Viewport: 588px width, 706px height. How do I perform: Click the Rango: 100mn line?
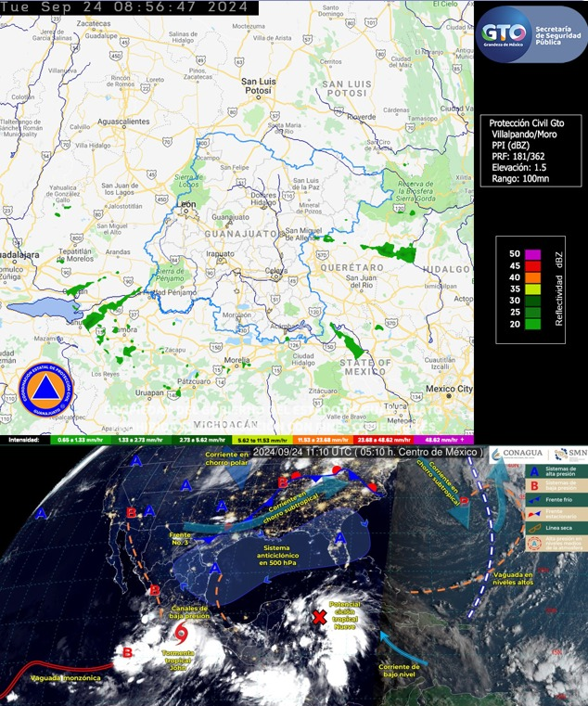click(520, 179)
